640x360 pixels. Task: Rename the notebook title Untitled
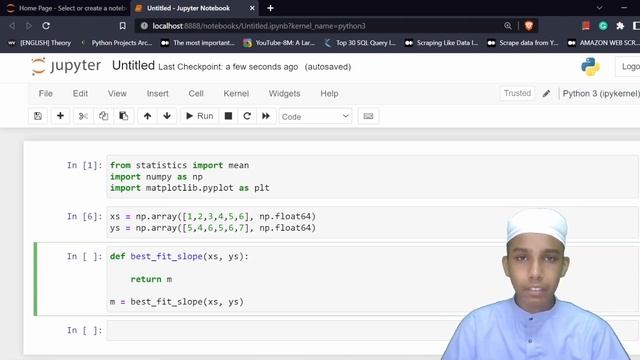tap(133, 66)
